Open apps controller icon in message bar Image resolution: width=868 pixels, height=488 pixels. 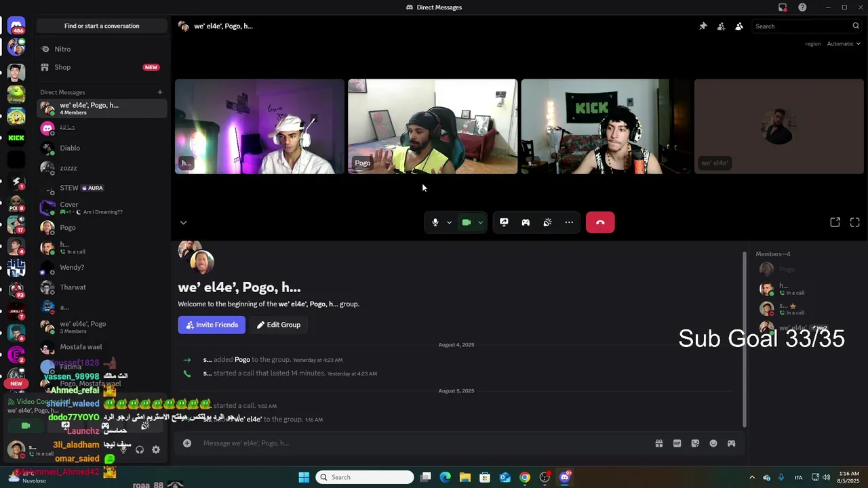point(731,443)
